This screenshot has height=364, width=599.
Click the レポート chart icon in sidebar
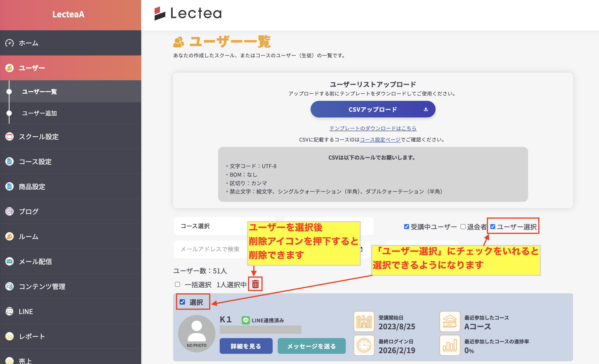[9, 336]
